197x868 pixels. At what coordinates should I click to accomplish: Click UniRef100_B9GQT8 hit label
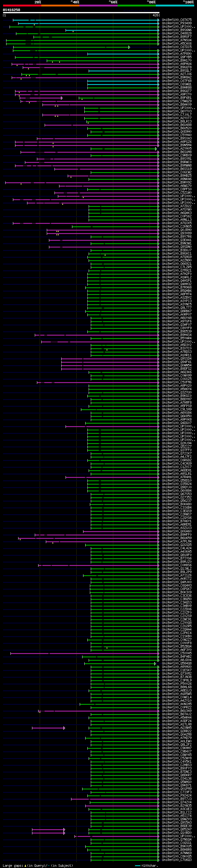click(x=176, y=67)
